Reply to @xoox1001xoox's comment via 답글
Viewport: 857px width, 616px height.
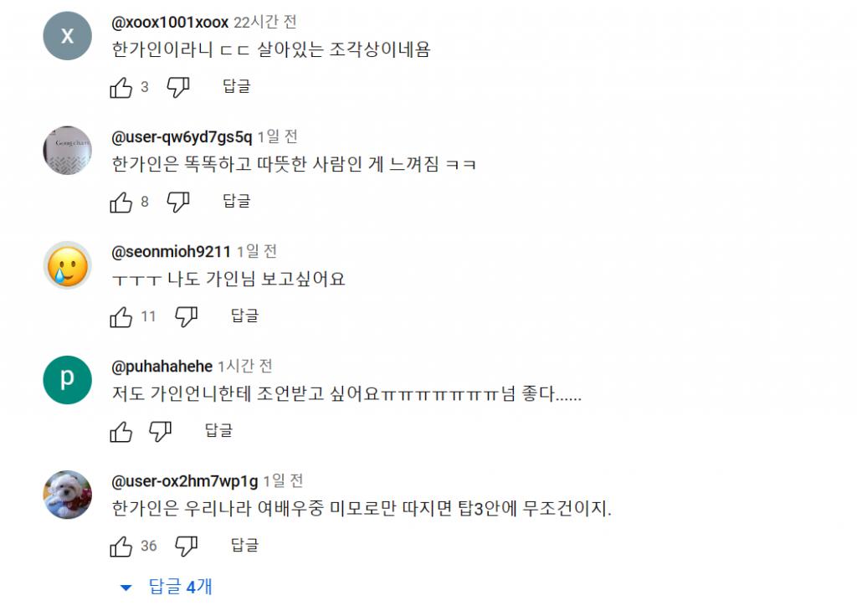point(236,86)
